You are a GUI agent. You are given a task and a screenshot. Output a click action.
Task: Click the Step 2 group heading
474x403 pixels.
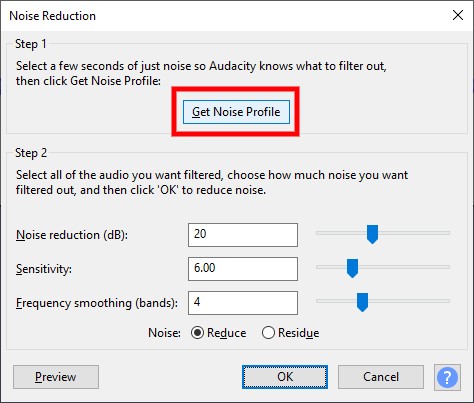[x=31, y=153]
